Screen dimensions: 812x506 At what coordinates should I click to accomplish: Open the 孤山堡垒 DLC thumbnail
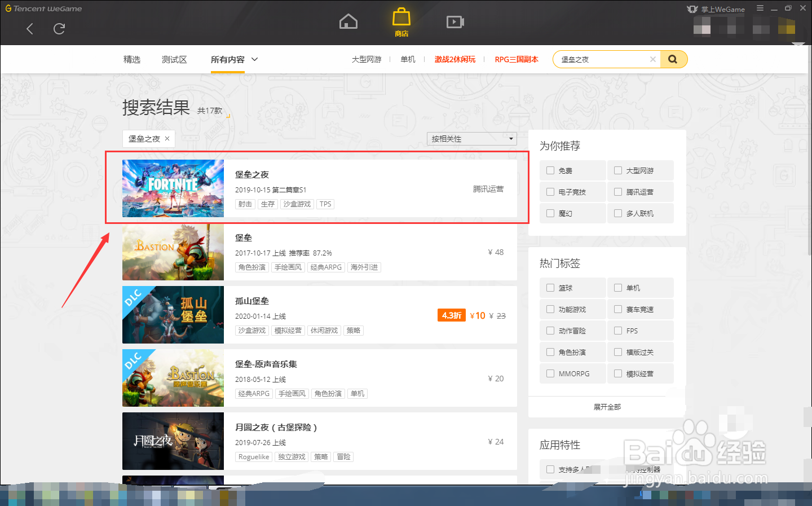pyautogui.click(x=173, y=315)
